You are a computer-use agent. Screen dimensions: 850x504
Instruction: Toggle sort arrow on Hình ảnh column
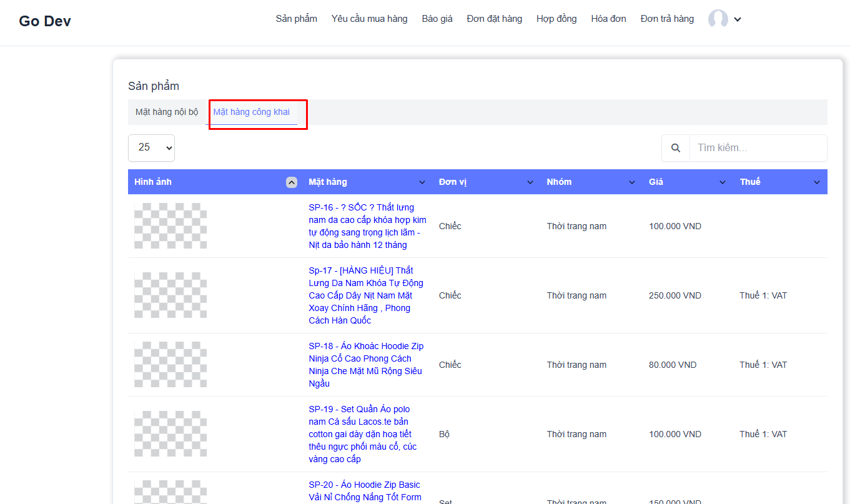pos(291,182)
